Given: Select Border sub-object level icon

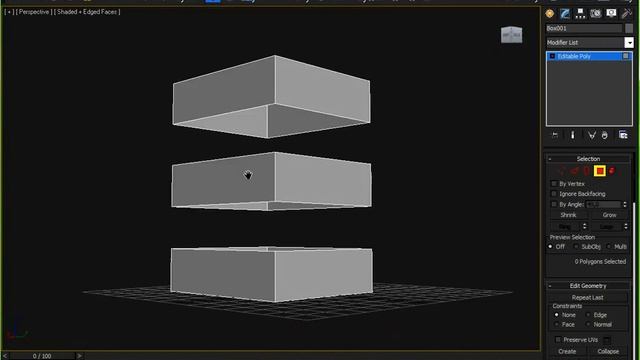Looking at the screenshot, I should pyautogui.click(x=587, y=171).
